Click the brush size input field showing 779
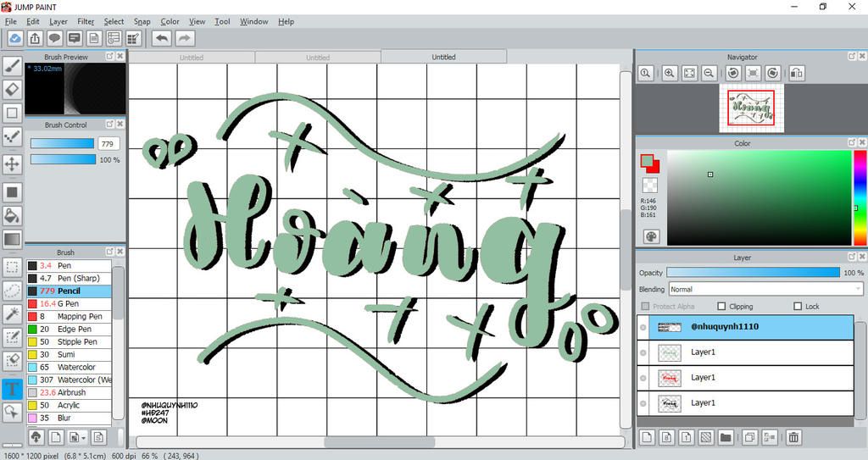Viewport: 868px width, 460px height. tap(109, 143)
